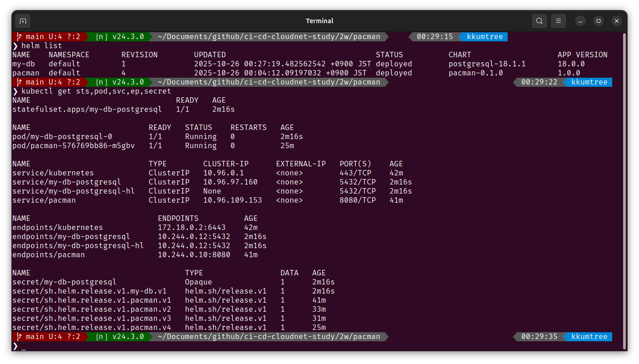Click cluster IP 10.96.97.160
639x364 pixels.
point(230,182)
